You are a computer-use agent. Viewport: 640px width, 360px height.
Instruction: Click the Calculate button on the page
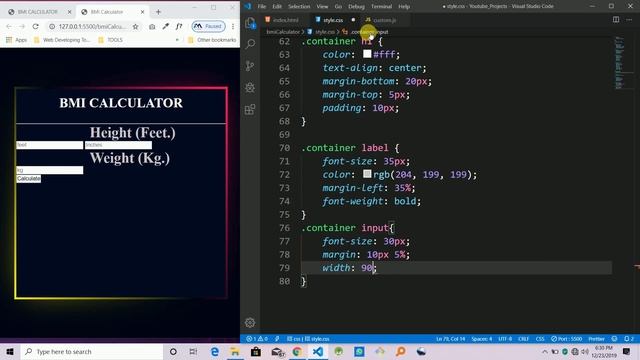click(29, 178)
